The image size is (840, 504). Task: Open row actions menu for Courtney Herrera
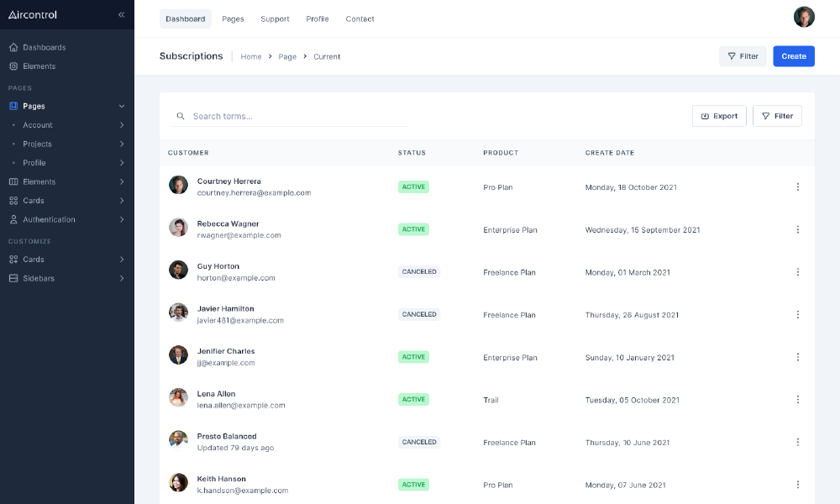point(797,186)
